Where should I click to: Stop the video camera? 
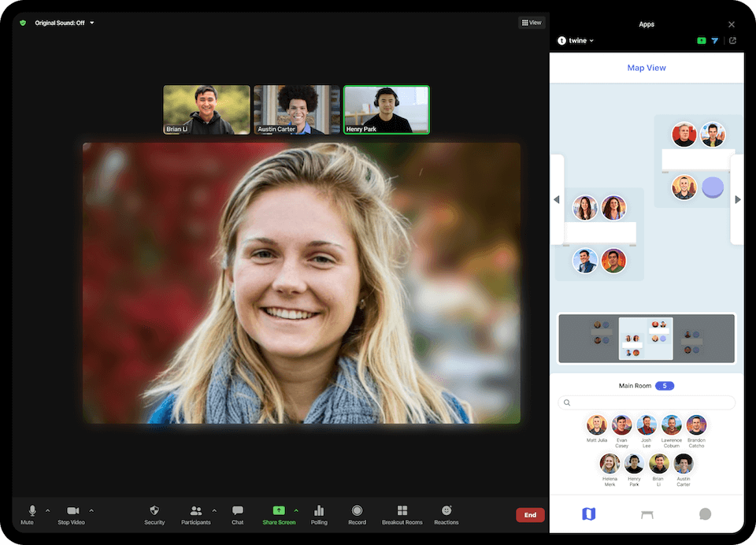point(72,511)
